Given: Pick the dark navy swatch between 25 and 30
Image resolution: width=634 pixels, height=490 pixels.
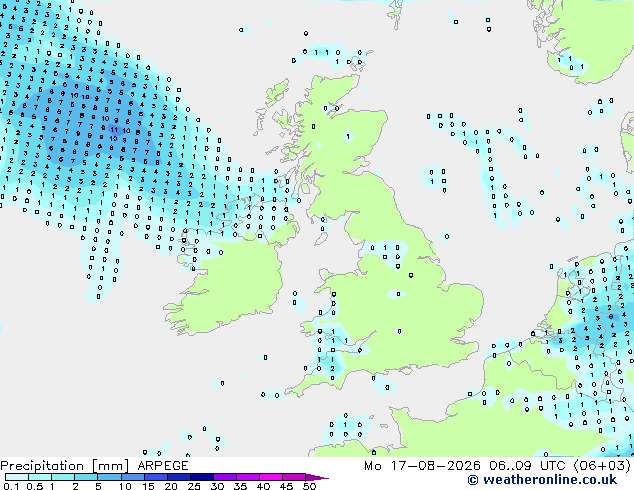Looking at the screenshot, I should coord(201,477).
